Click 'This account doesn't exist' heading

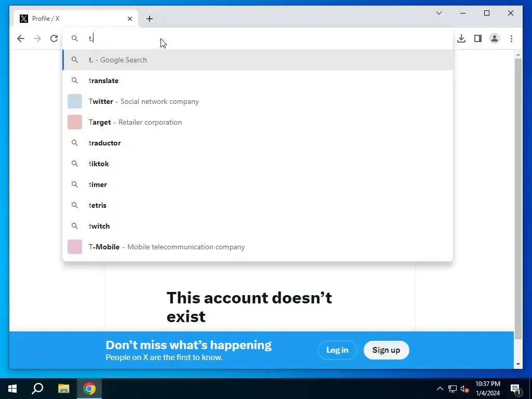tap(249, 307)
